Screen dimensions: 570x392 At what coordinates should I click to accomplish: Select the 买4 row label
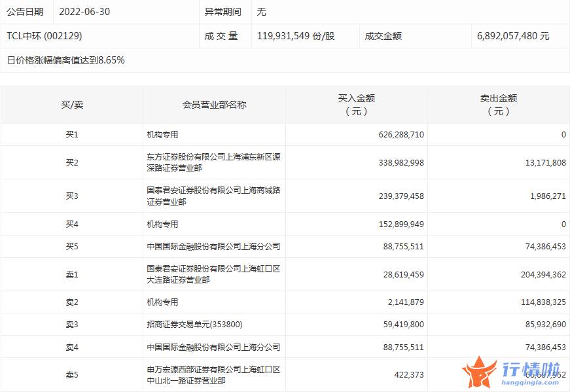tap(72, 224)
